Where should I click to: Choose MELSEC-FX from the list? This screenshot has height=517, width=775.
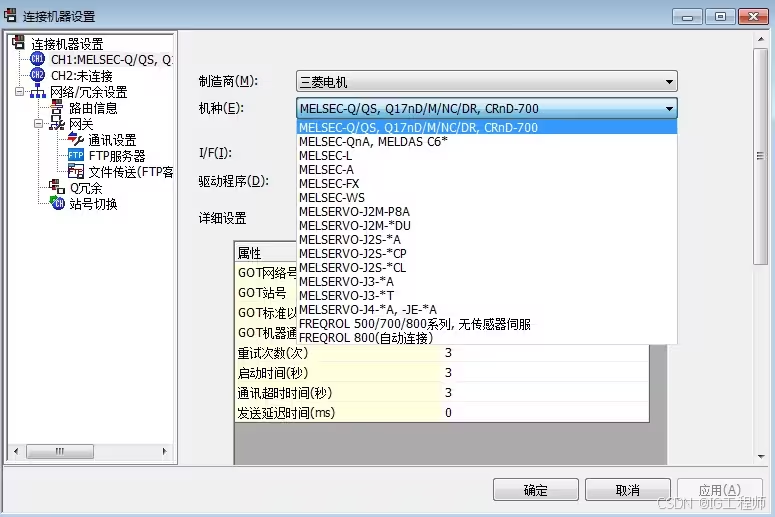(487, 183)
